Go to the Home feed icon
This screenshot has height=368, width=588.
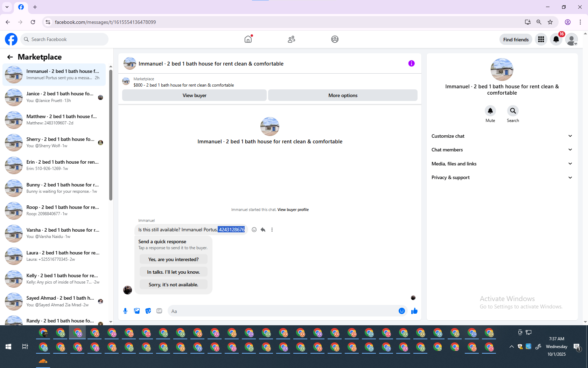(x=248, y=39)
